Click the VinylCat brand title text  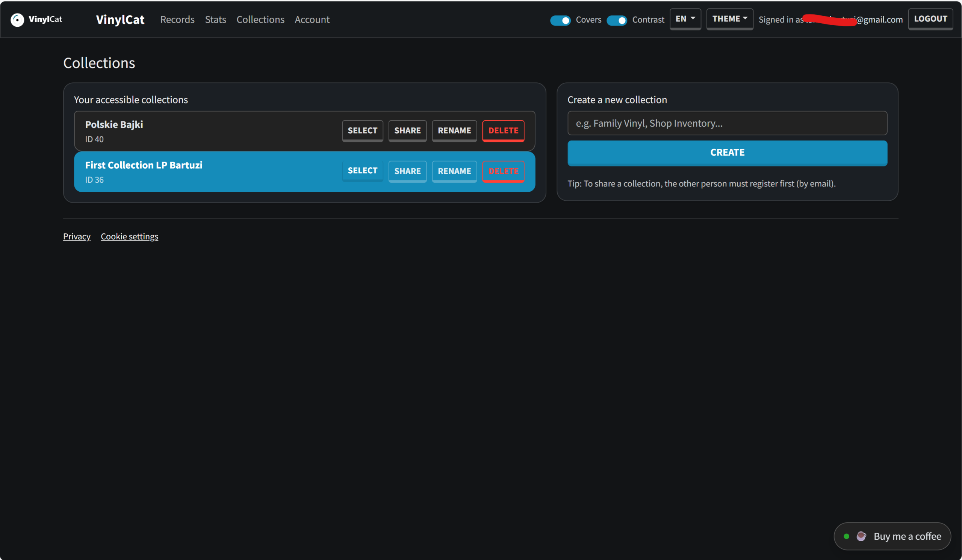(120, 20)
